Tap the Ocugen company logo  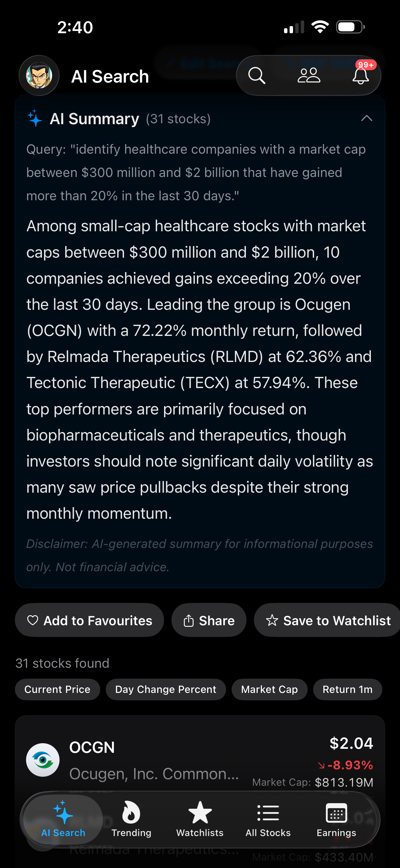(x=43, y=760)
